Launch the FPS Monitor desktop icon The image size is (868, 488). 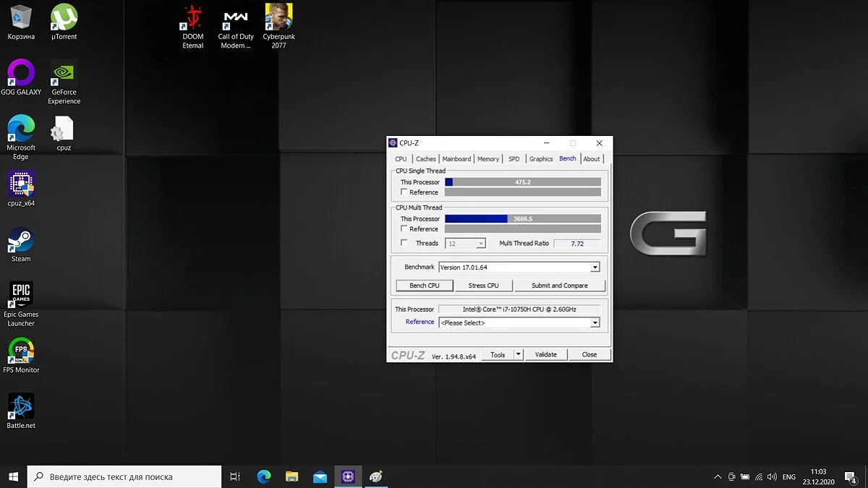(x=21, y=352)
